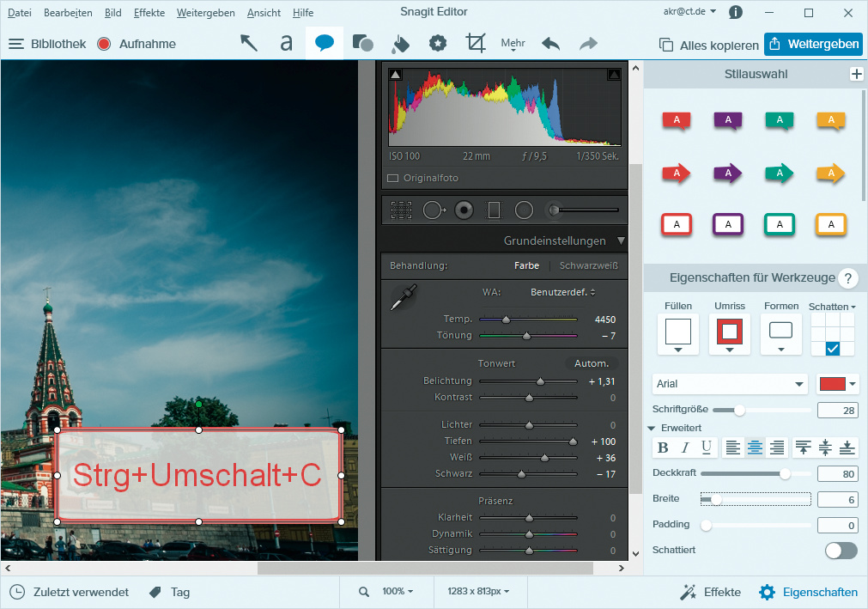Select the Crop tool
This screenshot has width=868, height=609.
pos(475,44)
